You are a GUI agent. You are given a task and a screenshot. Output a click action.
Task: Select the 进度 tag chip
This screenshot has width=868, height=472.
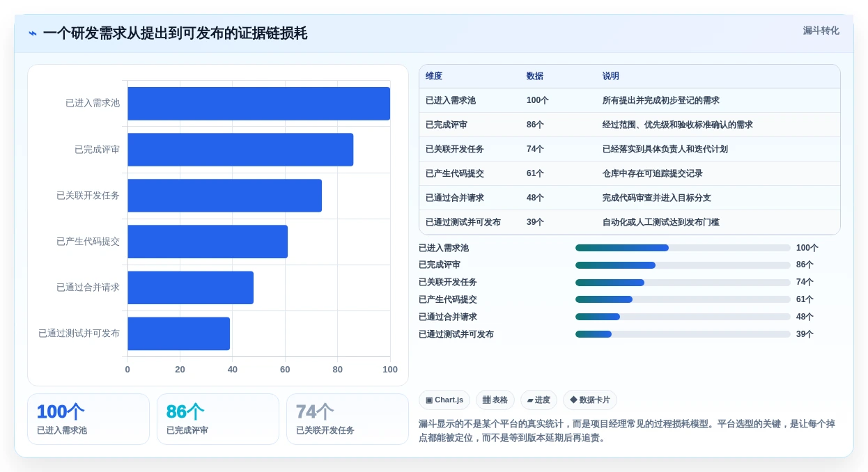(538, 400)
